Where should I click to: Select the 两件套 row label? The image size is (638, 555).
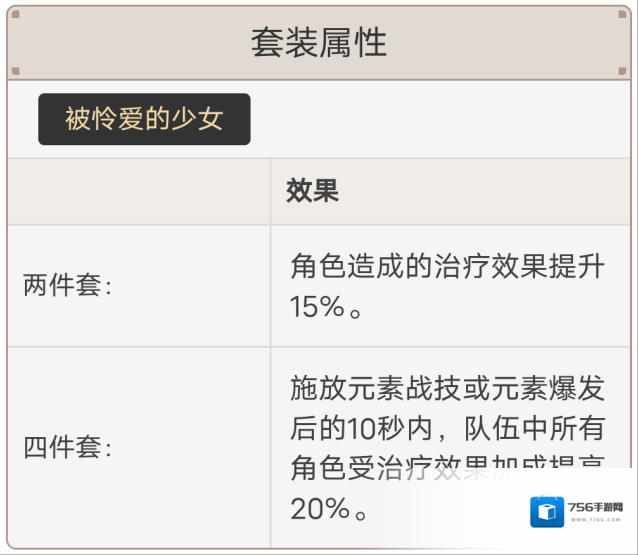[68, 286]
